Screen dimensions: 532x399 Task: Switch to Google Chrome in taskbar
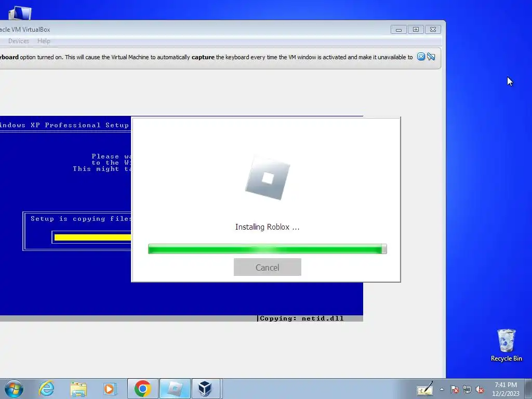pos(143,389)
